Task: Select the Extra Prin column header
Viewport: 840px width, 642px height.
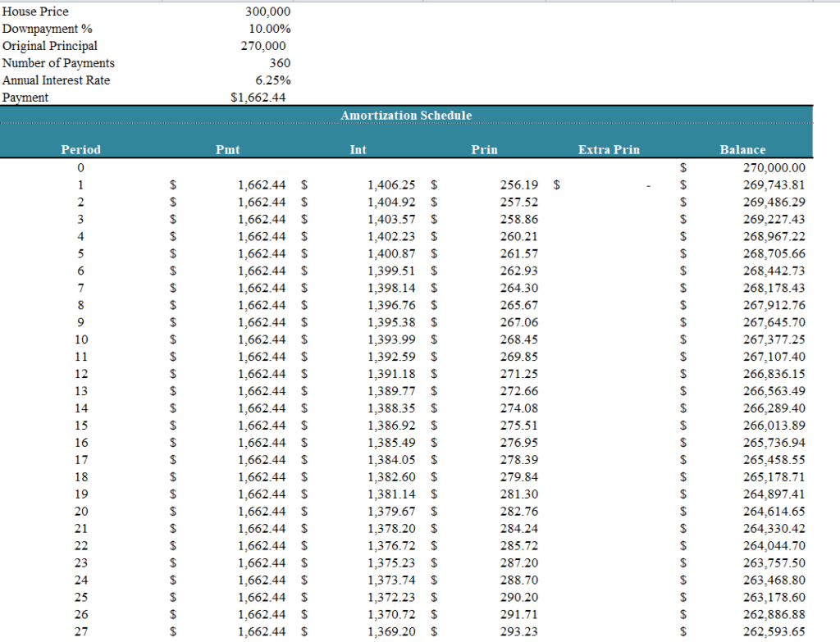Action: click(609, 149)
